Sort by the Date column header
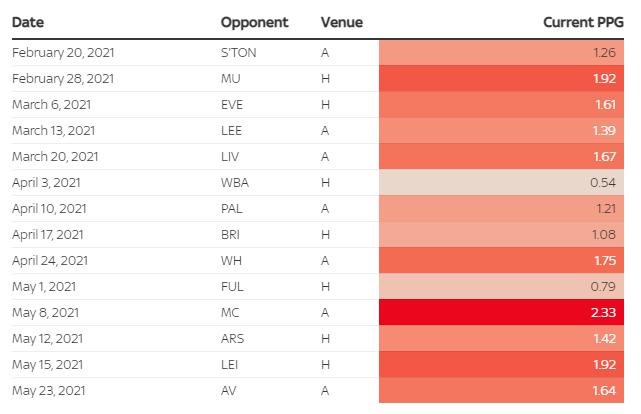Viewport: 641px width, 414px height. pos(28,22)
